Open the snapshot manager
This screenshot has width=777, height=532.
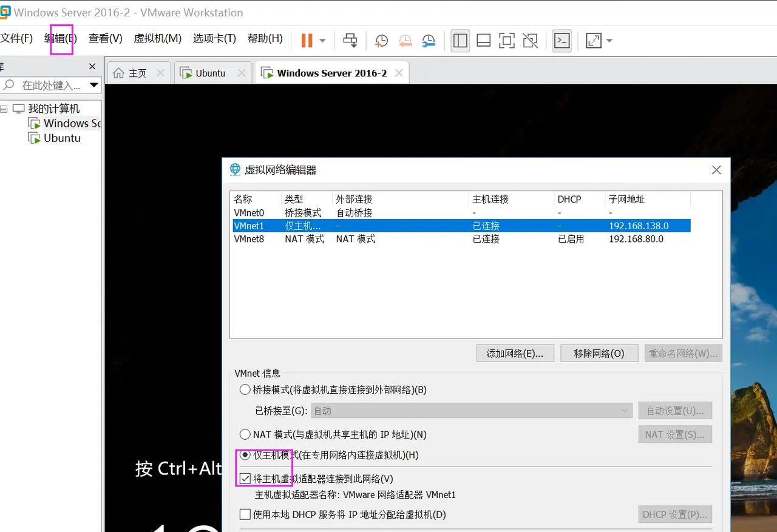click(429, 41)
